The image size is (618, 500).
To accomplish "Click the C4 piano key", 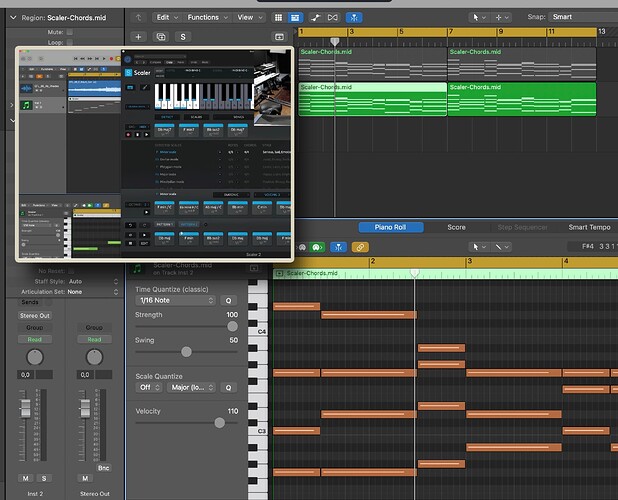I will 262,332.
